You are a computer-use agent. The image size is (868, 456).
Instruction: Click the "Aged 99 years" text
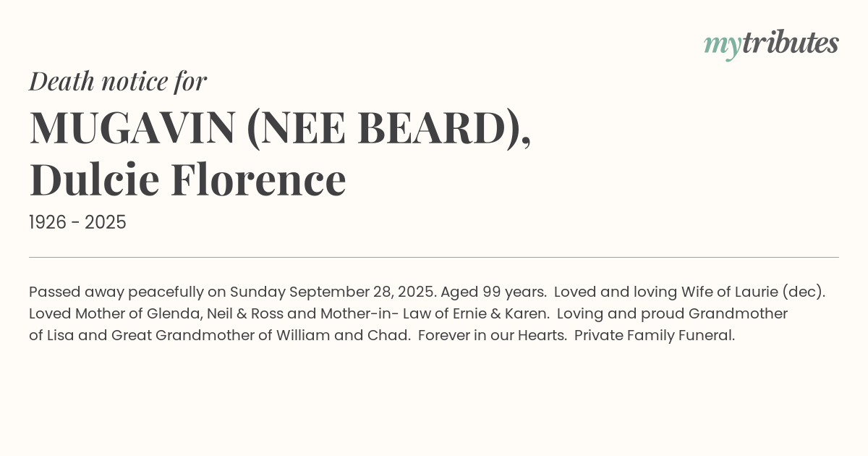493,292
